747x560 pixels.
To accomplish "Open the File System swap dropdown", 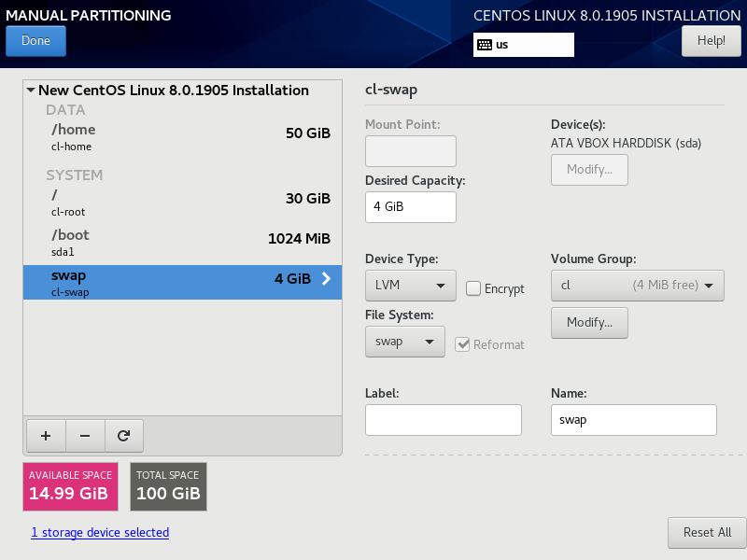I will 405,342.
